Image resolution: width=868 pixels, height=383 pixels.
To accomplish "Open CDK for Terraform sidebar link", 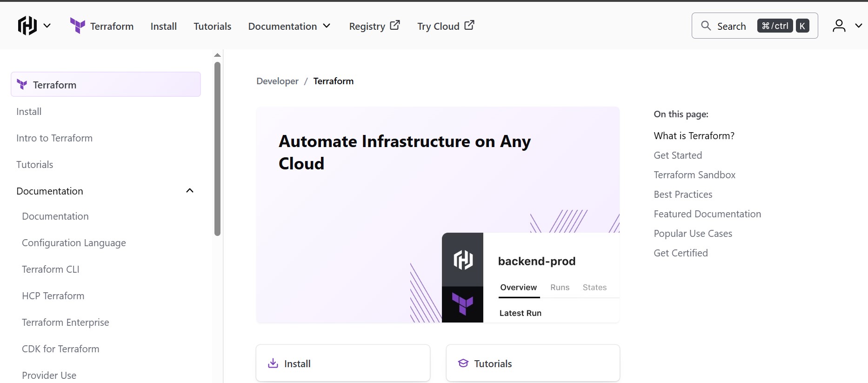I will point(60,349).
